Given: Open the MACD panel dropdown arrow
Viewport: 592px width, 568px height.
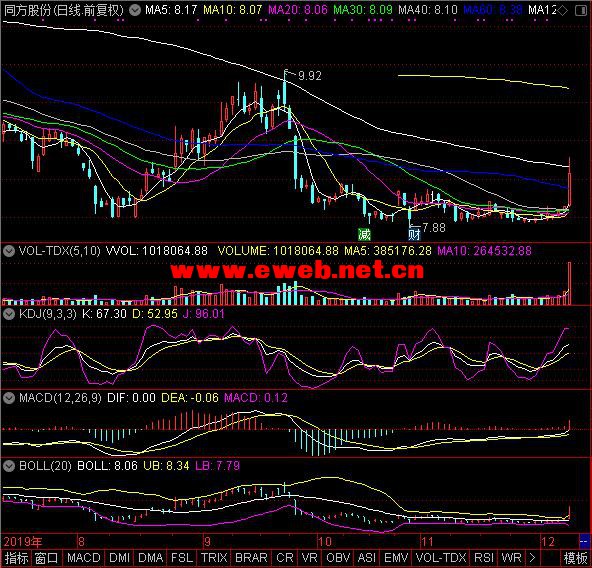Looking at the screenshot, I should tap(9, 398).
